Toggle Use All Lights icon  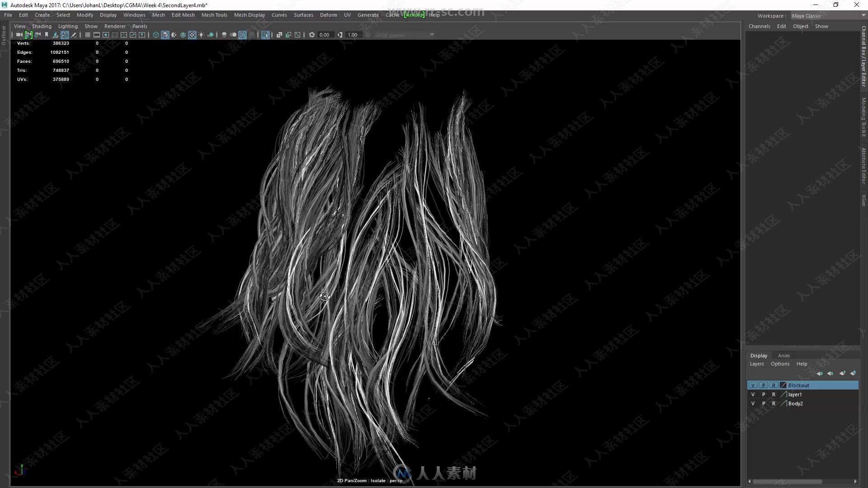[201, 35]
